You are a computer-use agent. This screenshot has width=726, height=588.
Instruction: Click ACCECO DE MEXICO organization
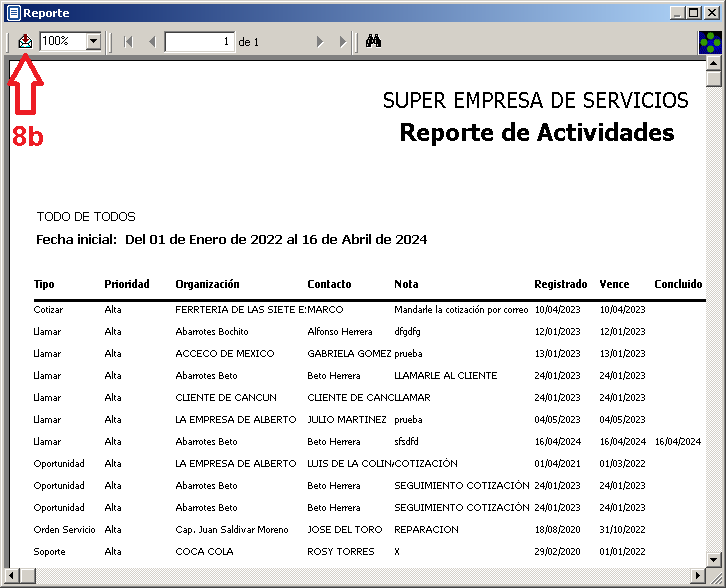tap(225, 353)
